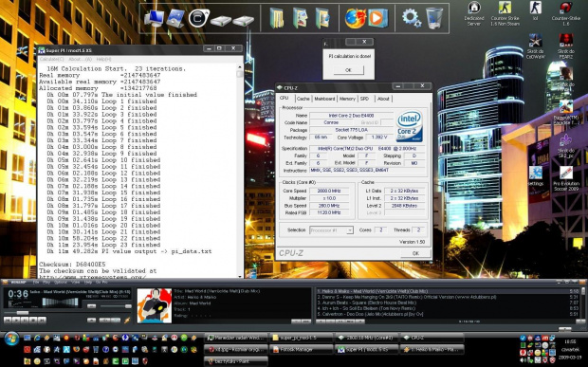588x367 pixels.
Task: Open the settings desktop shortcut
Action: tap(536, 176)
